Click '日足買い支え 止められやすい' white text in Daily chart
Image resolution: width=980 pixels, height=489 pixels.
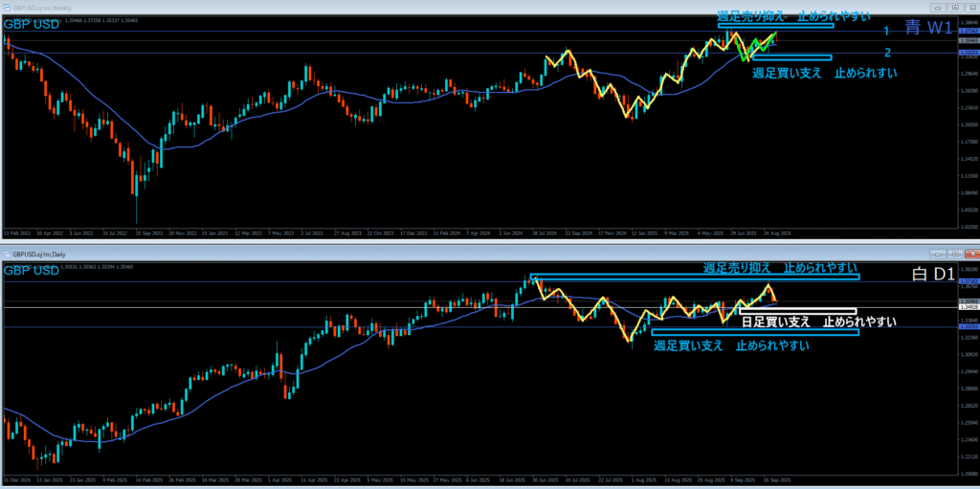(819, 322)
